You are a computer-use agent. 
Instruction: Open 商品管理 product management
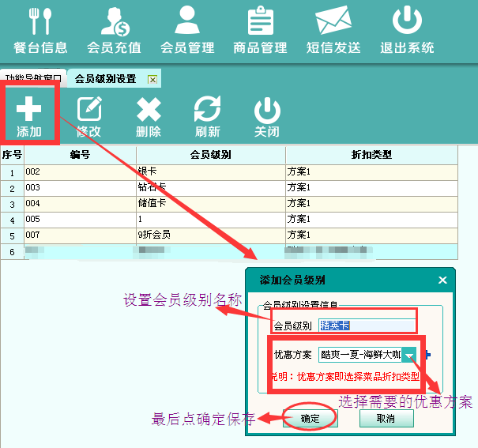click(260, 31)
